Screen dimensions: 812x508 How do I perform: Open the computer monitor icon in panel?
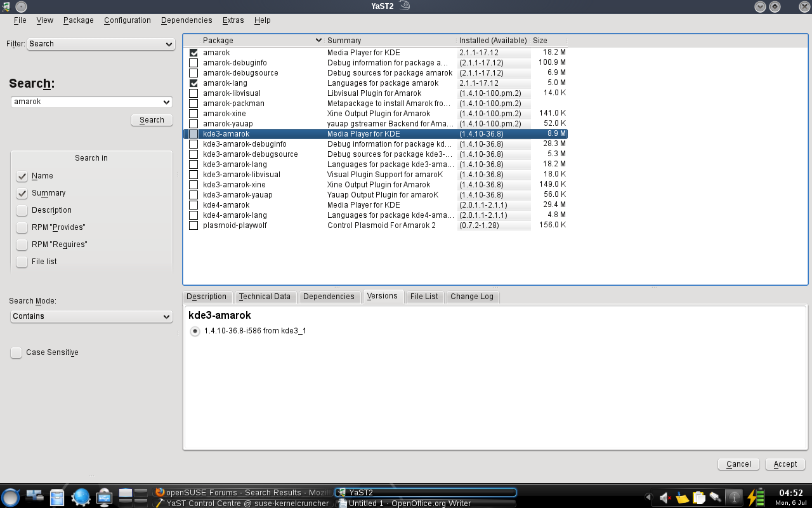(x=104, y=497)
